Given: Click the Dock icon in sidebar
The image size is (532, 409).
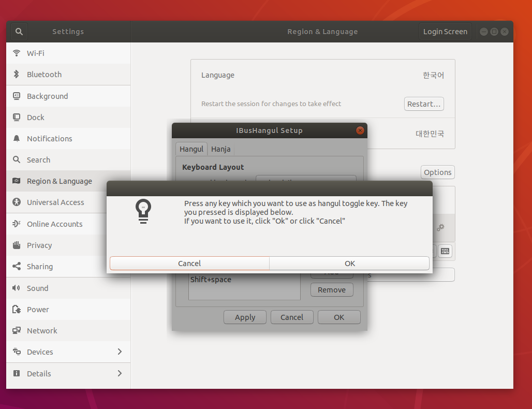Looking at the screenshot, I should 16,118.
